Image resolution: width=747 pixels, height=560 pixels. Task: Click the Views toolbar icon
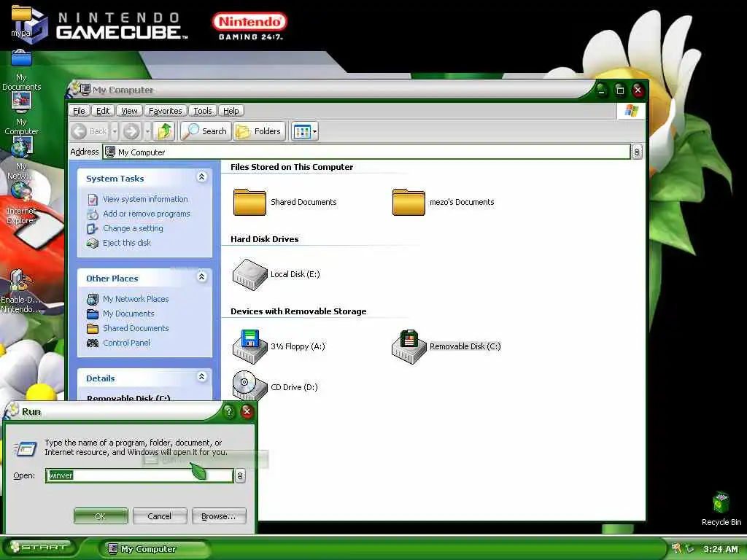302,131
